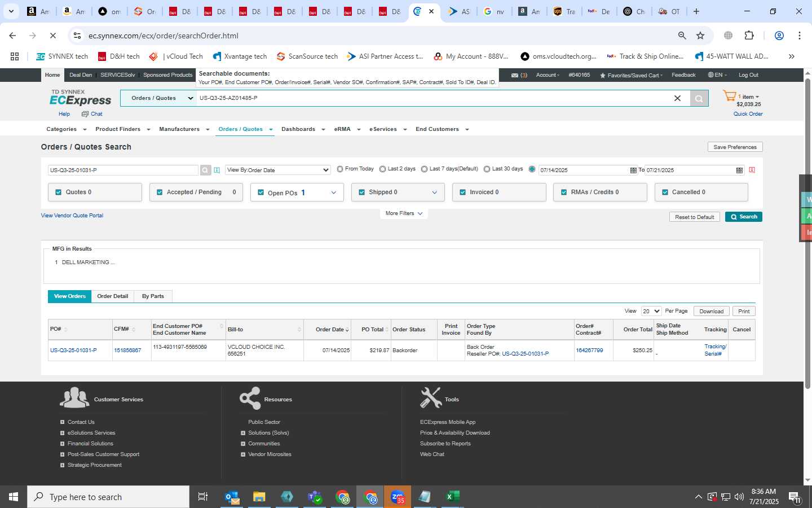Open the Dashboards menu

[303, 129]
